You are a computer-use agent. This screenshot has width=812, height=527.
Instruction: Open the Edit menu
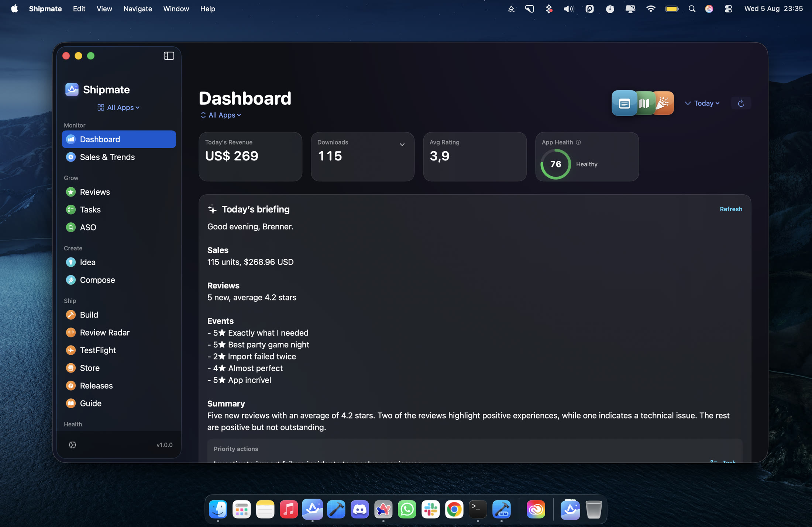(79, 8)
